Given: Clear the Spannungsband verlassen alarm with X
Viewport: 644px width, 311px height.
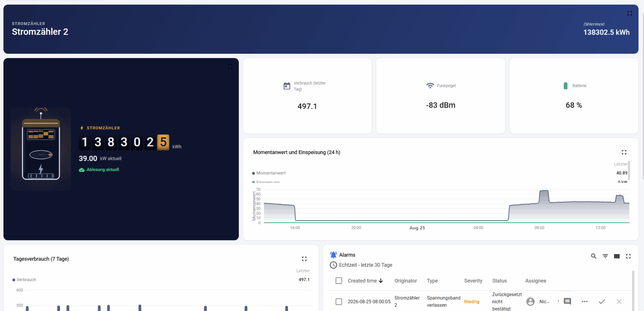Looking at the screenshot, I should coord(619,302).
